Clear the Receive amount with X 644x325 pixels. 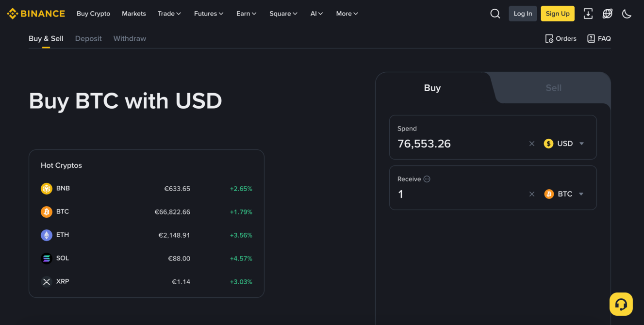[x=532, y=194]
